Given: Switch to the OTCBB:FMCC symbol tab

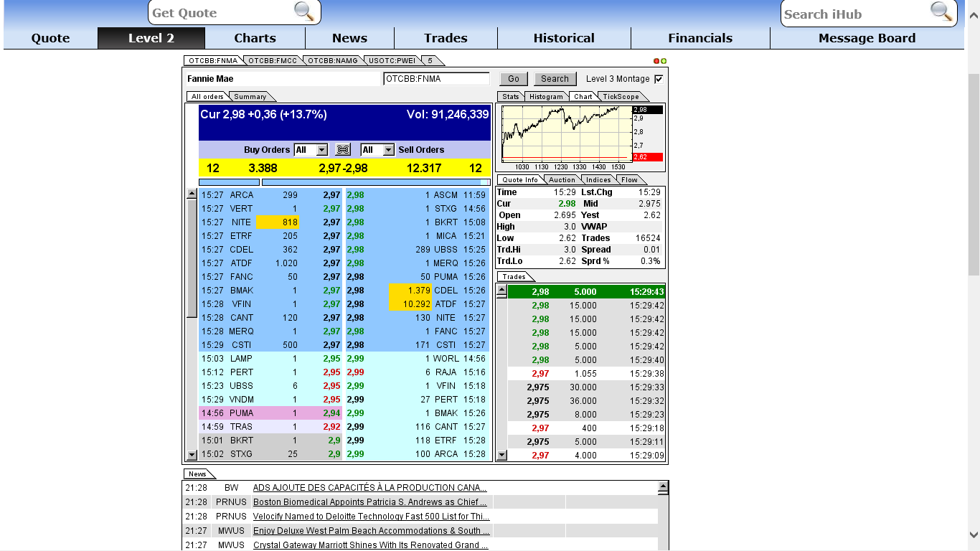Looking at the screenshot, I should (x=273, y=61).
